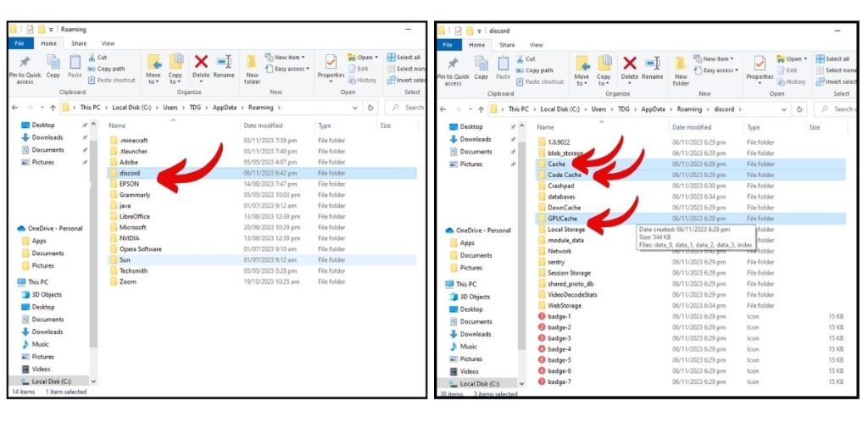Click refresh icon beside Roaming address bar

click(x=370, y=108)
